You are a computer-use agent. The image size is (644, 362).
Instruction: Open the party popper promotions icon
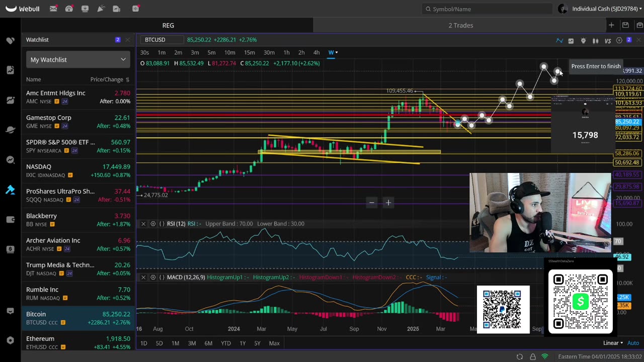tap(101, 9)
